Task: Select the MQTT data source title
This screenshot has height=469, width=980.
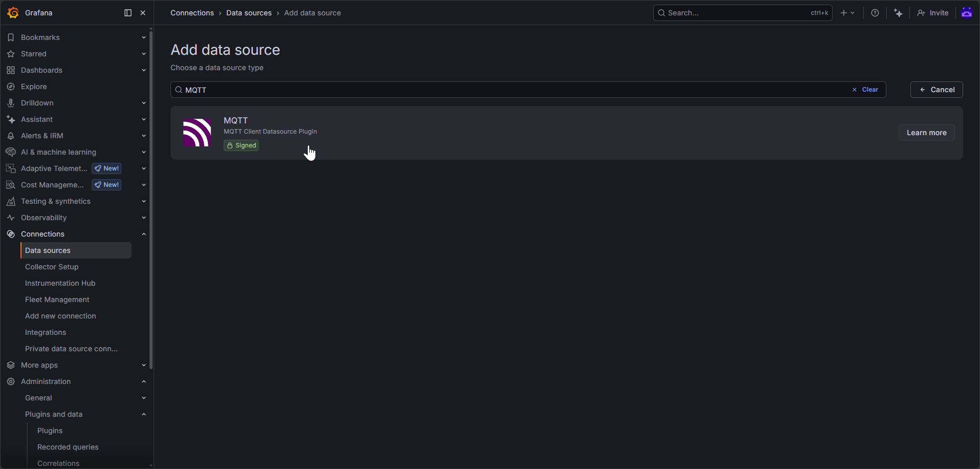Action: point(236,120)
